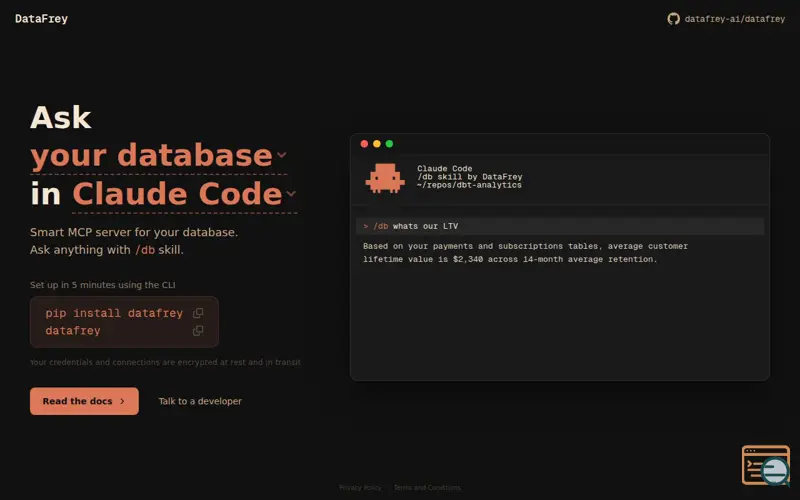Click the '~/repos/dbt-analytics' path text
The image size is (800, 500).
click(x=469, y=185)
